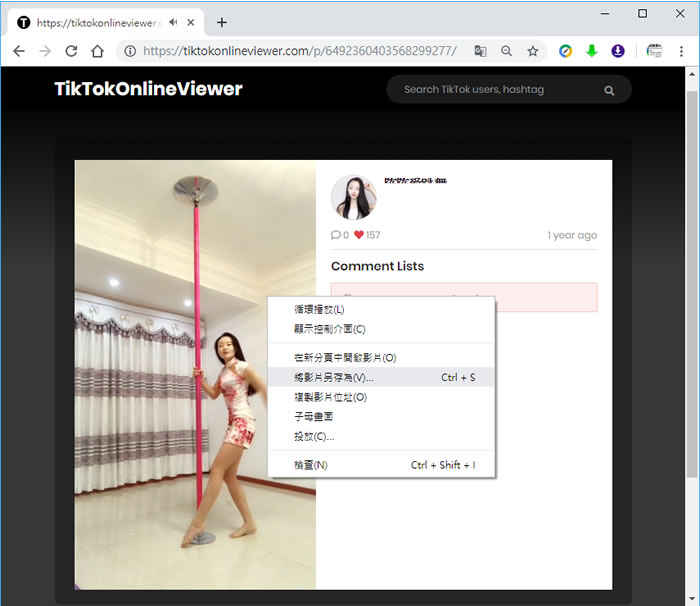Click the address bar URL

click(300, 51)
